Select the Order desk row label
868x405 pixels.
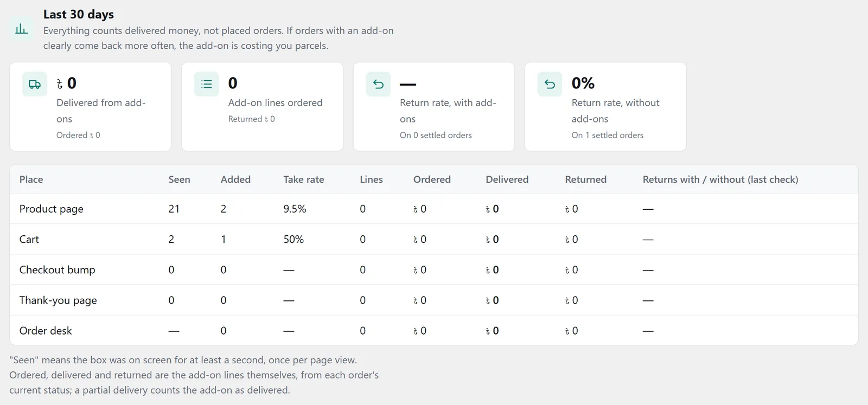[46, 331]
